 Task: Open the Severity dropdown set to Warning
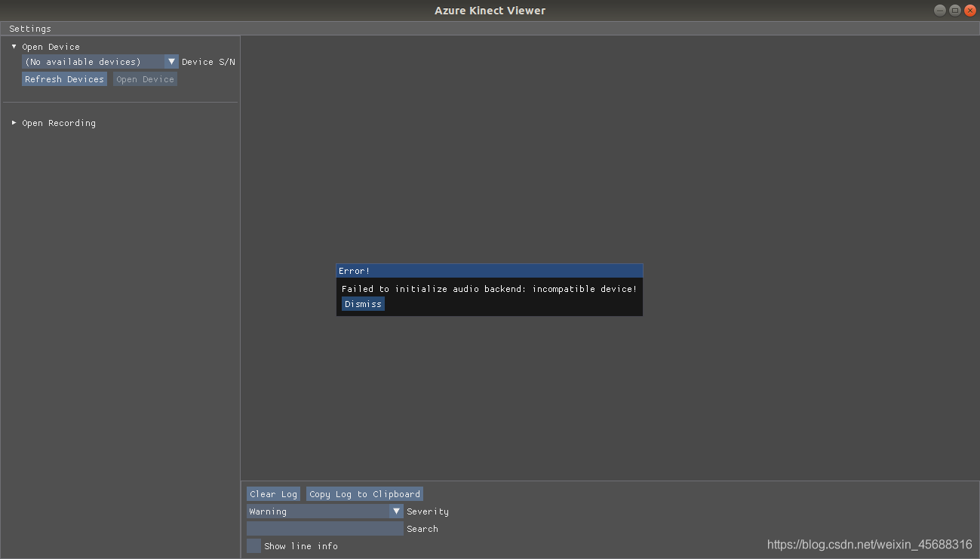click(x=325, y=511)
